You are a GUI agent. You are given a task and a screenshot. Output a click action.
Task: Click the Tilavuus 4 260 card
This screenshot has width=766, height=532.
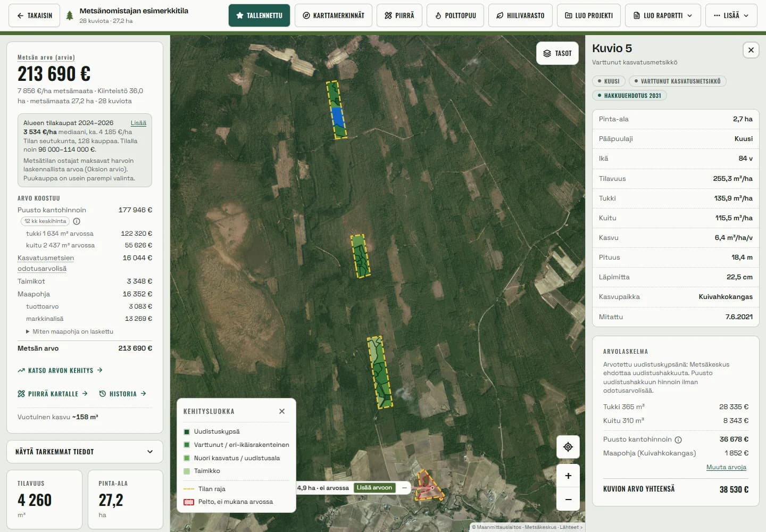tap(45, 499)
